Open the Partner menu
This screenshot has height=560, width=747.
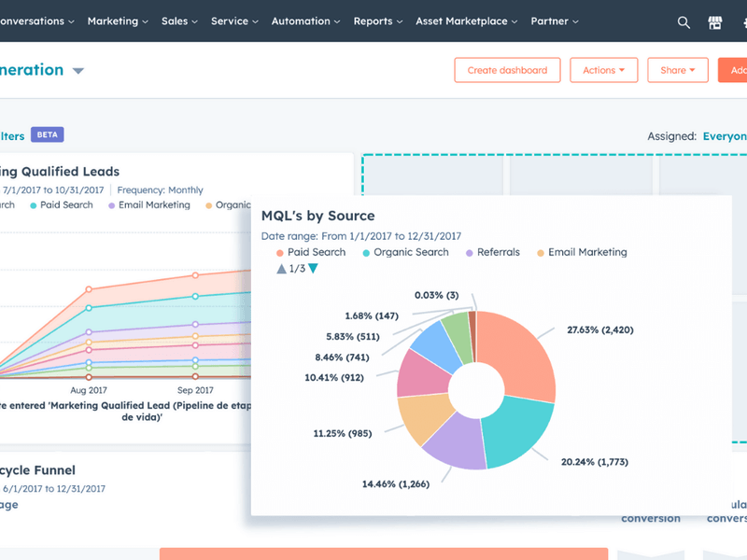(555, 21)
